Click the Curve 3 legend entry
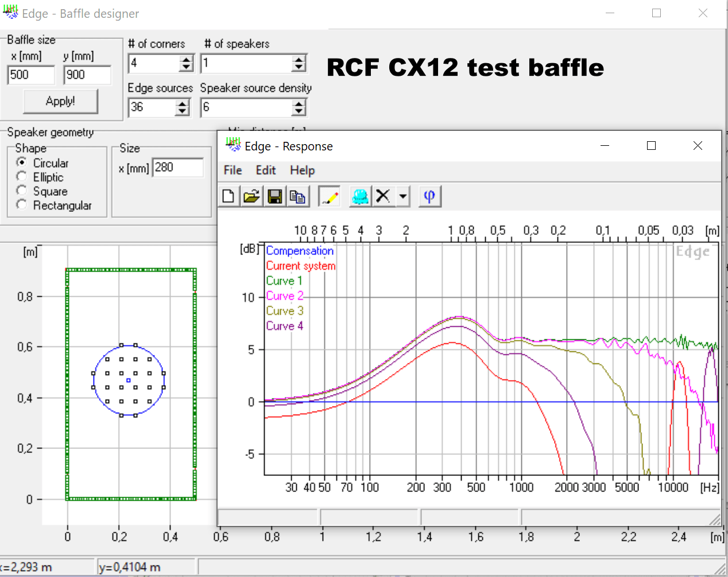The height and width of the screenshot is (577, 728). pos(285,311)
